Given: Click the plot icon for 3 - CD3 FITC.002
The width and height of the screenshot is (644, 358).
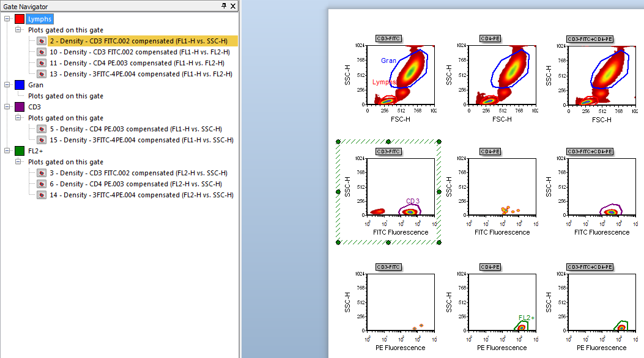Looking at the screenshot, I should [42, 173].
